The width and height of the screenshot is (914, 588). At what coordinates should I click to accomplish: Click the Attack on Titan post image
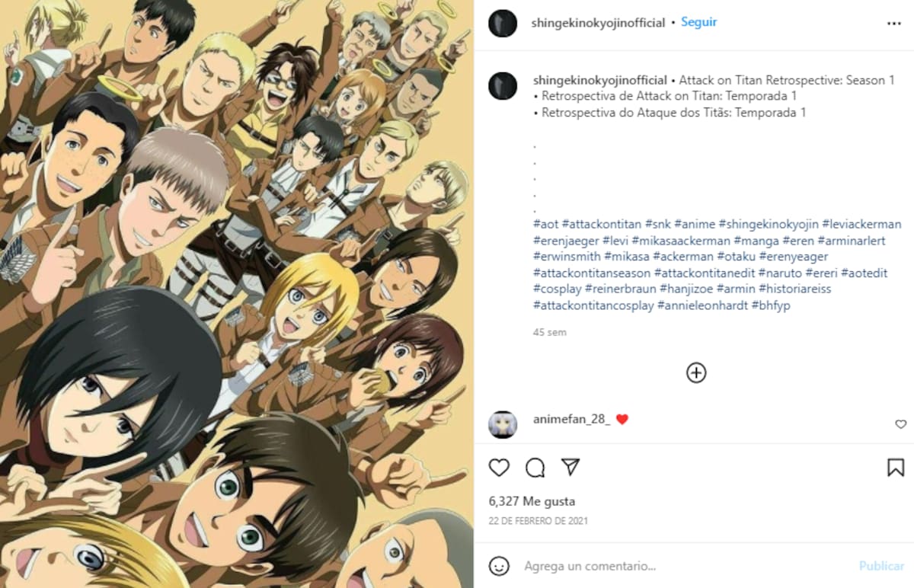[x=236, y=294]
